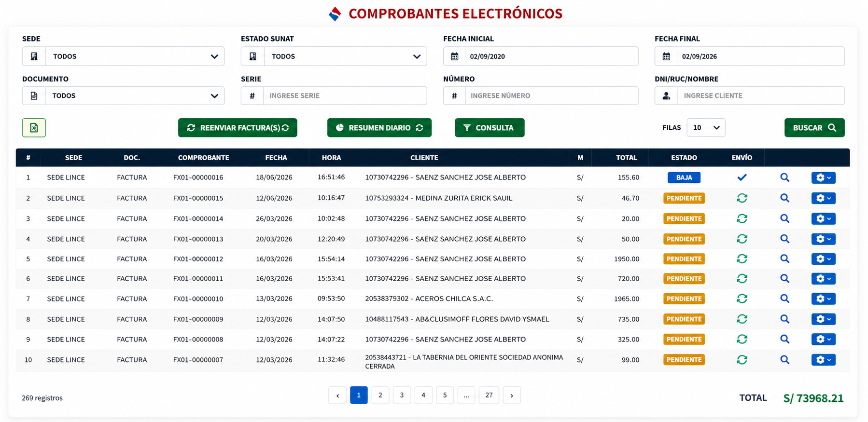Image resolution: width=868 pixels, height=422 pixels.
Task: Change the FILAS rows-per-page dropdown
Action: tap(706, 128)
